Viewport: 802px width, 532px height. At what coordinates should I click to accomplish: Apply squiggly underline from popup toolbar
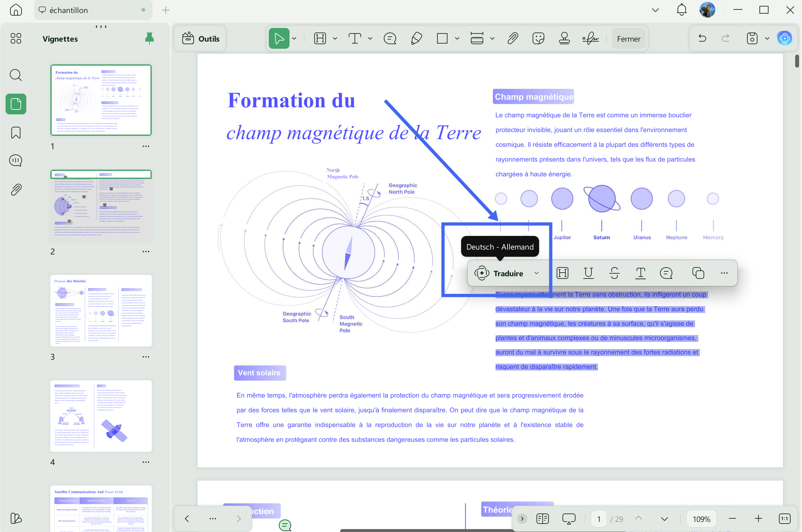pos(640,273)
